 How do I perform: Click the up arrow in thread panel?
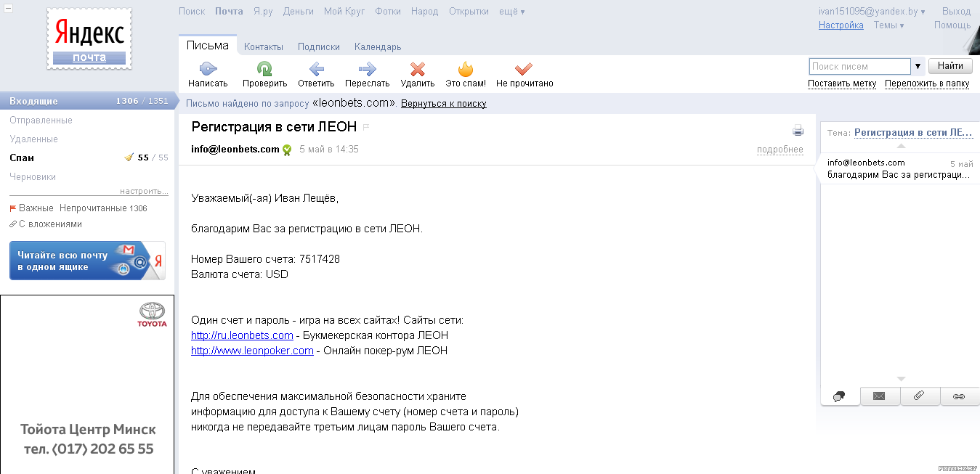[901, 146]
